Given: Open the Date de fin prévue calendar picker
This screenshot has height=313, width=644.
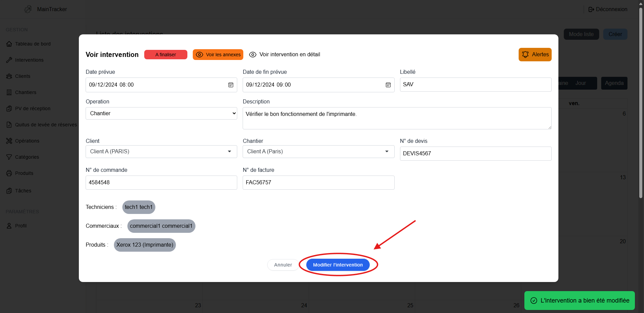Looking at the screenshot, I should [388, 85].
